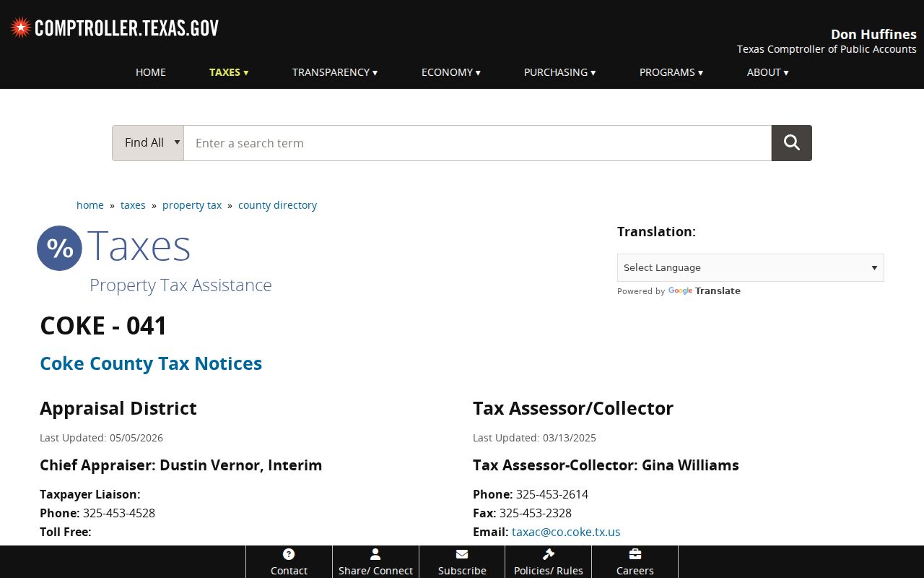Click Last Updated 05/05/2026 text
The height and width of the screenshot is (578, 924).
101,438
